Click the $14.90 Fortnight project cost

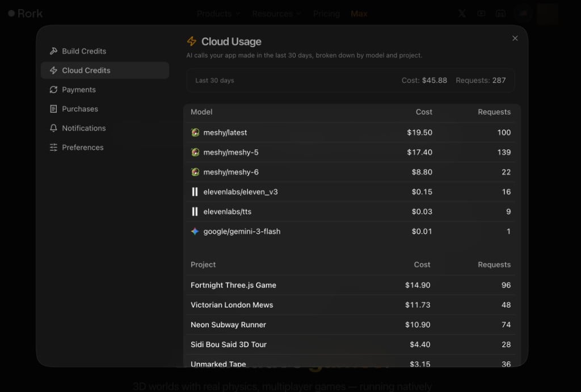pos(418,285)
